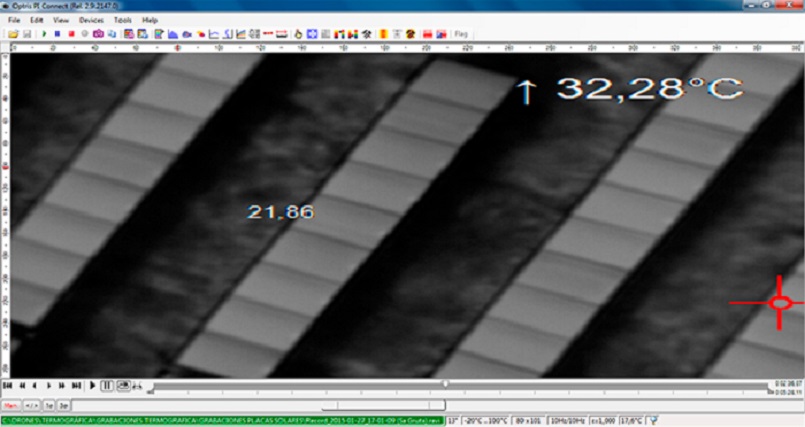Click the blue histogram icon in toolbar
The image size is (805, 427).
173,34
